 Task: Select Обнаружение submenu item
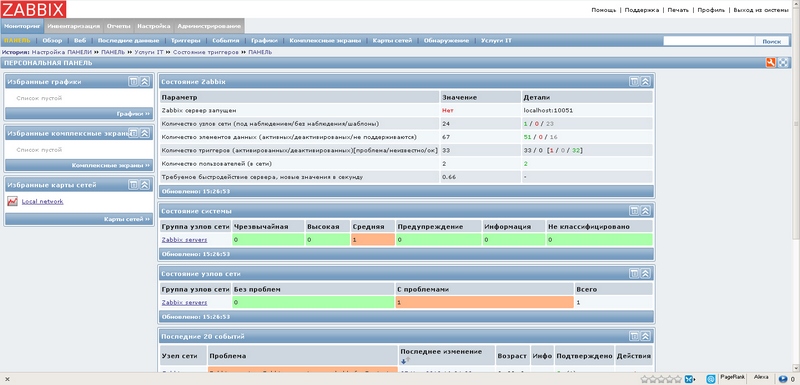pos(446,40)
